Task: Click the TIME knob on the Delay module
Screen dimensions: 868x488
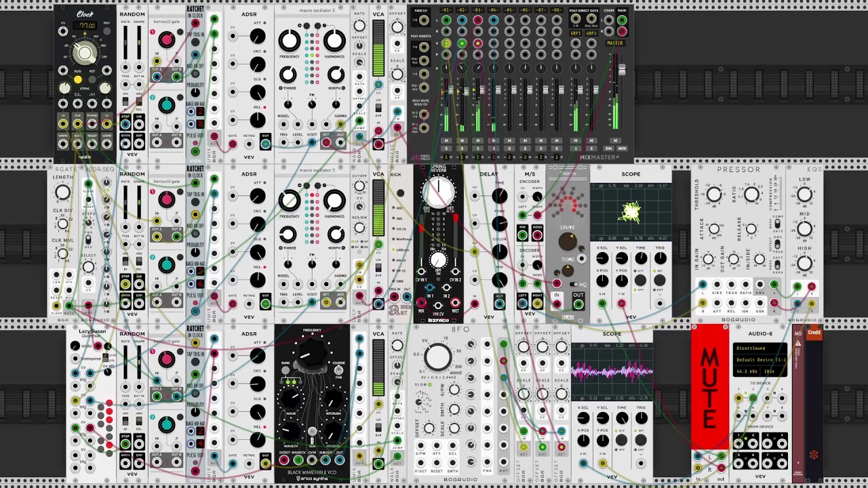Action: coord(500,197)
